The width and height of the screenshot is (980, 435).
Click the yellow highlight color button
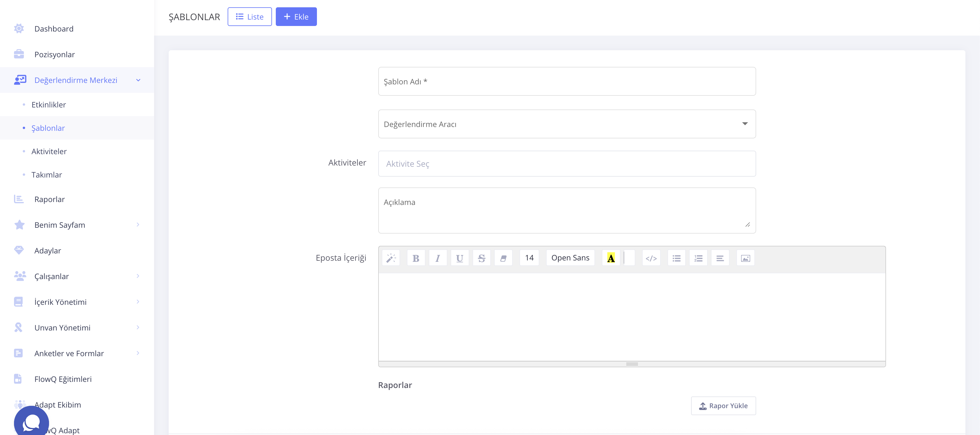pos(611,258)
